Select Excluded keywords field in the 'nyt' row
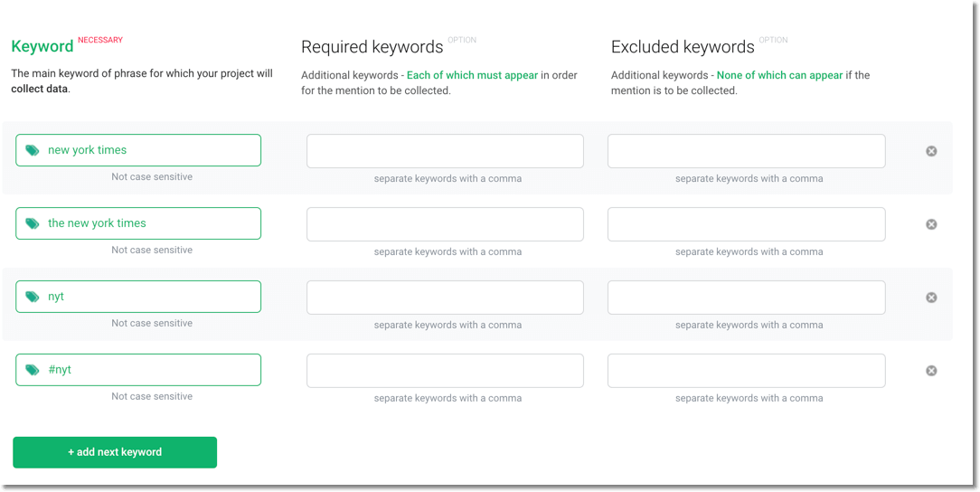 tap(746, 297)
